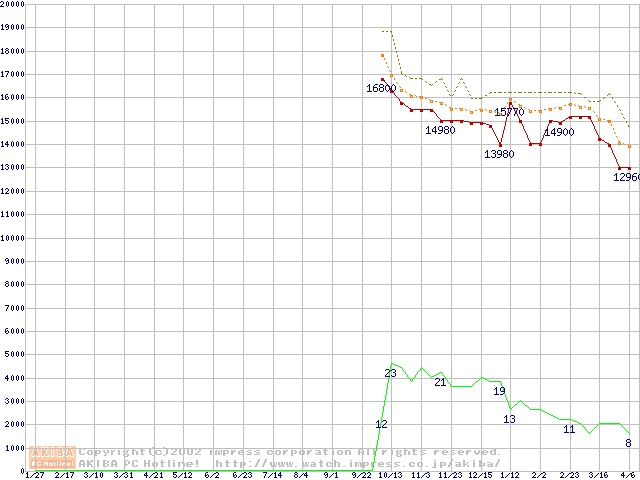
Task: Click the 13980 price data label
Action: pyautogui.click(x=499, y=154)
